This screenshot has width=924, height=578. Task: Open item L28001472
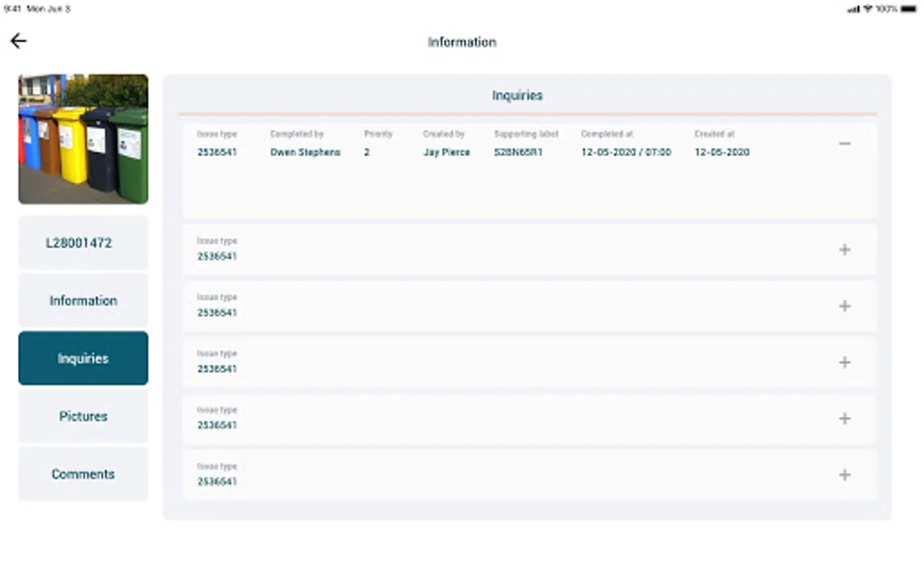pyautogui.click(x=83, y=243)
